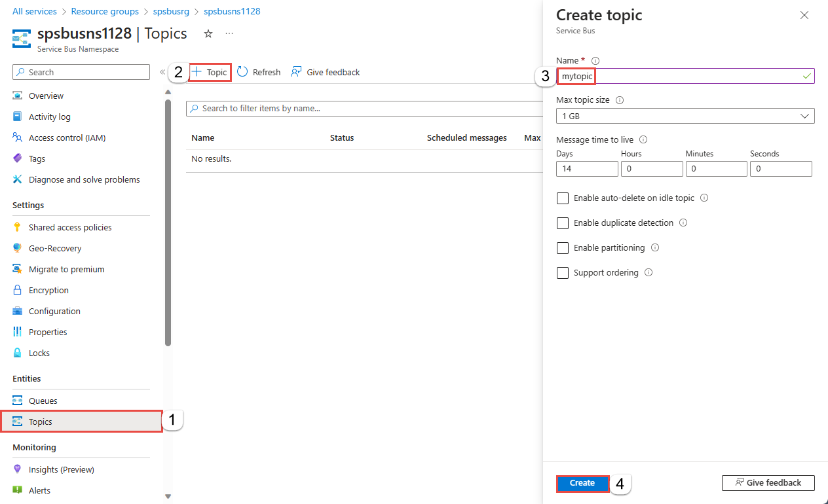This screenshot has width=828, height=504.
Task: Collapse the left sidebar with double chevron
Action: tap(162, 72)
